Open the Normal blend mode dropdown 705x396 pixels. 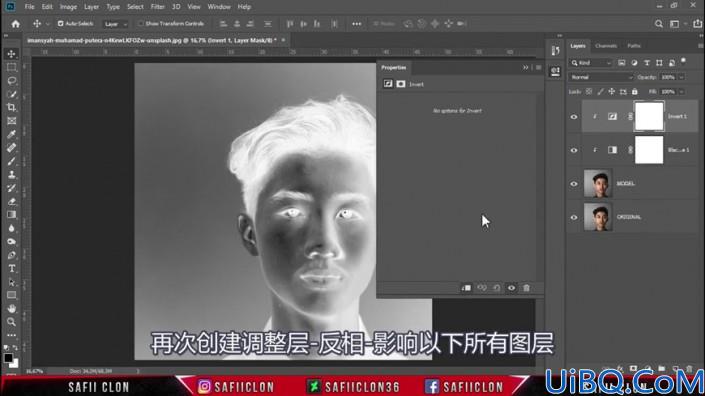click(x=601, y=77)
